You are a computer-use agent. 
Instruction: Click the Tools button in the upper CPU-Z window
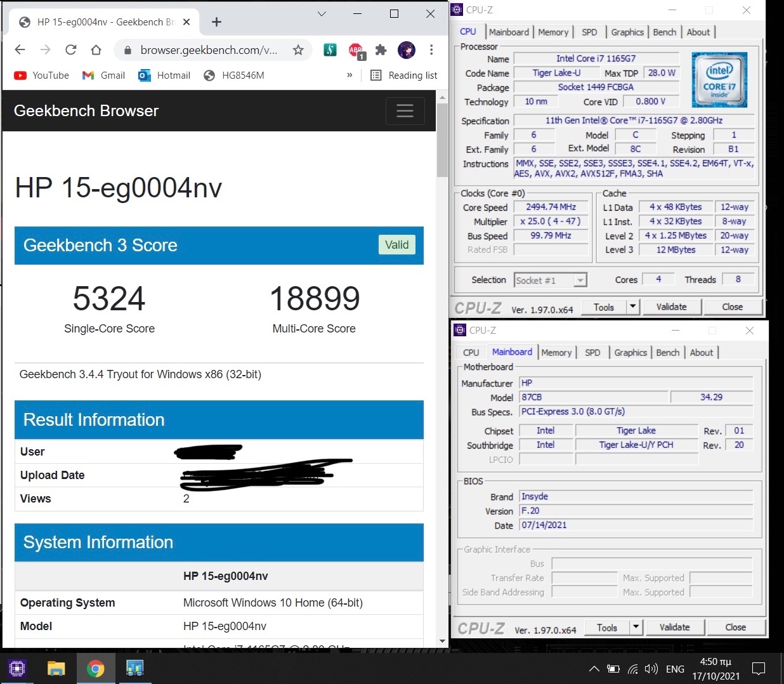(x=604, y=307)
